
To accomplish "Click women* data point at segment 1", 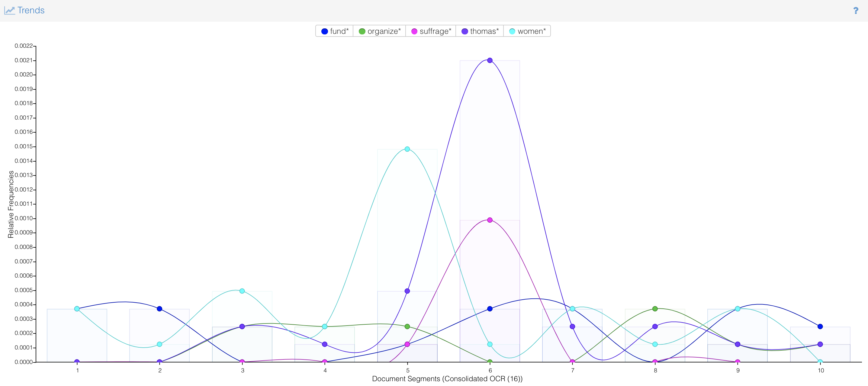I will 77,309.
